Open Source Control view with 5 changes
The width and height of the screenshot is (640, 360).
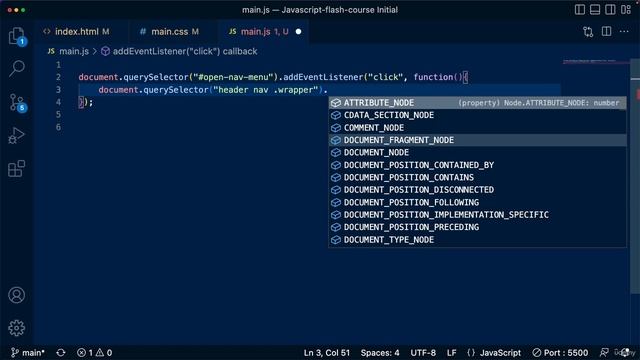click(17, 102)
